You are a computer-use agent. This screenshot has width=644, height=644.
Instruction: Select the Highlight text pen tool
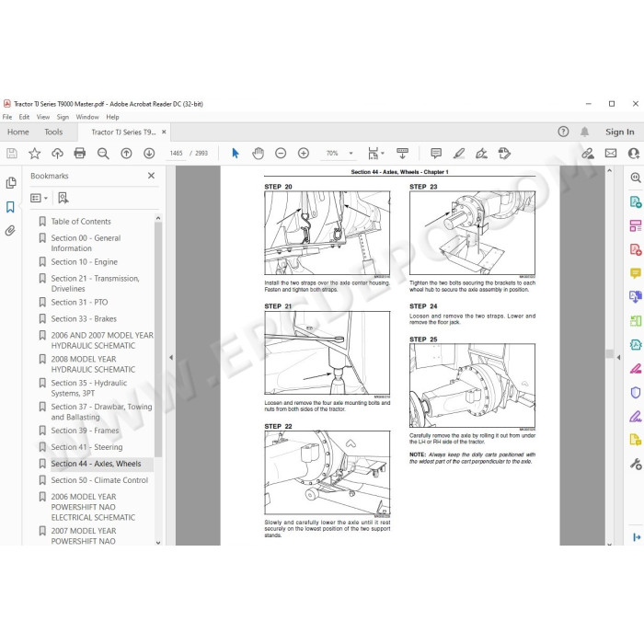coord(459,154)
